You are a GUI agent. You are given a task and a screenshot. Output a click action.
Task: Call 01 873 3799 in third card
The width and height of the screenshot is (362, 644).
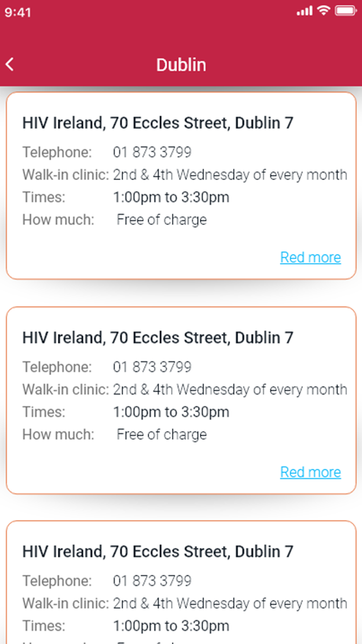(152, 581)
